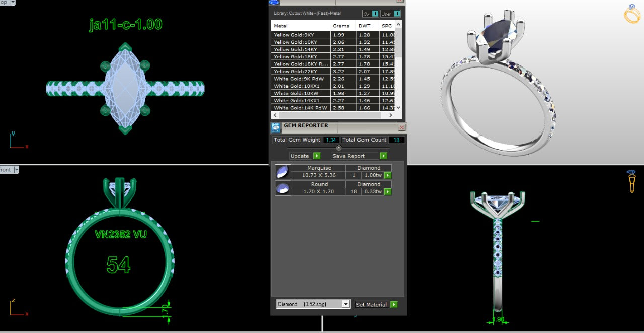644x333 pixels.
Task: Click green arrow next to 1.00tw
Action: (x=388, y=175)
